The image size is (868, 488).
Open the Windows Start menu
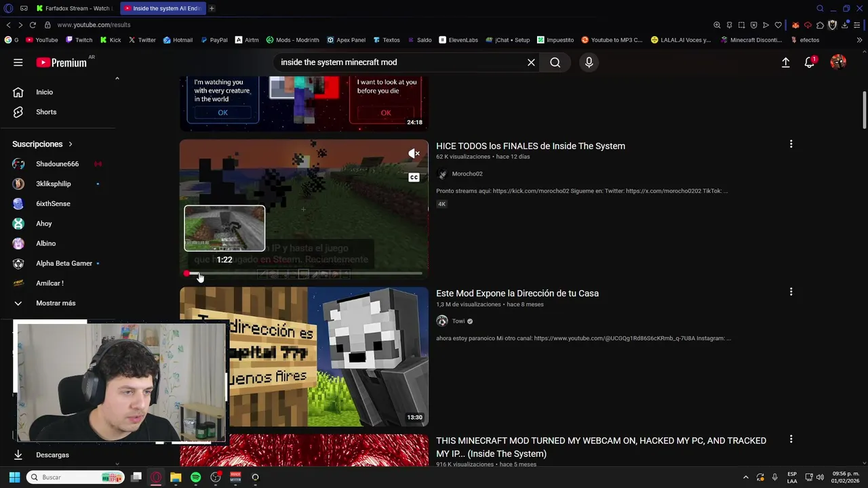[14, 477]
